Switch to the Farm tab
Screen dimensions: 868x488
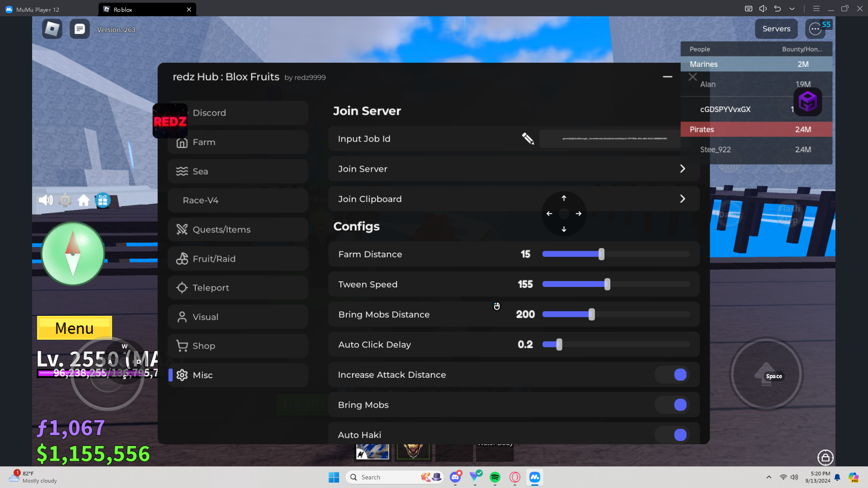click(x=238, y=142)
